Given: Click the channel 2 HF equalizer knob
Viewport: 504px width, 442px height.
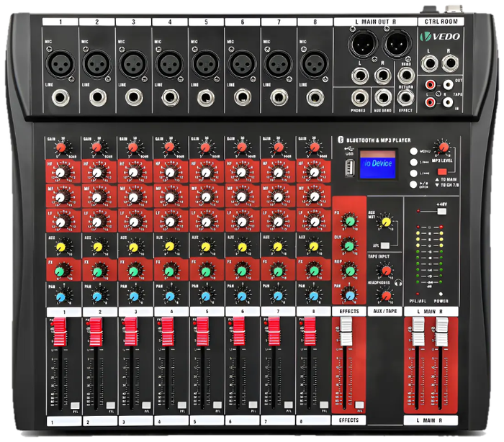Looking at the screenshot, I should 96,173.
